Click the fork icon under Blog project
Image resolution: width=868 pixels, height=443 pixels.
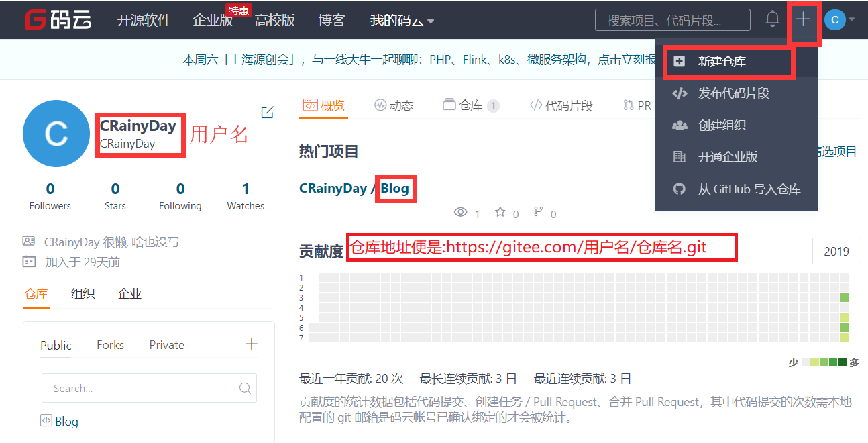pos(538,213)
